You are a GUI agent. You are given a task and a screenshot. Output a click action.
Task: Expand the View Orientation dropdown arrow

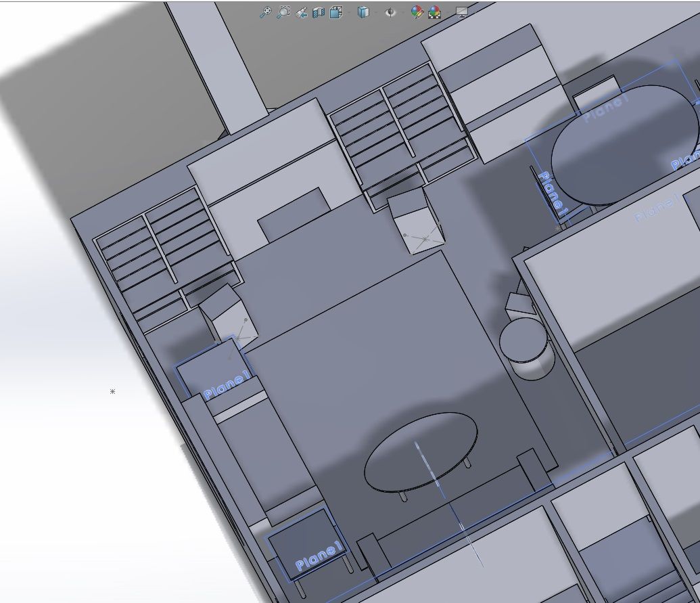tap(349, 12)
